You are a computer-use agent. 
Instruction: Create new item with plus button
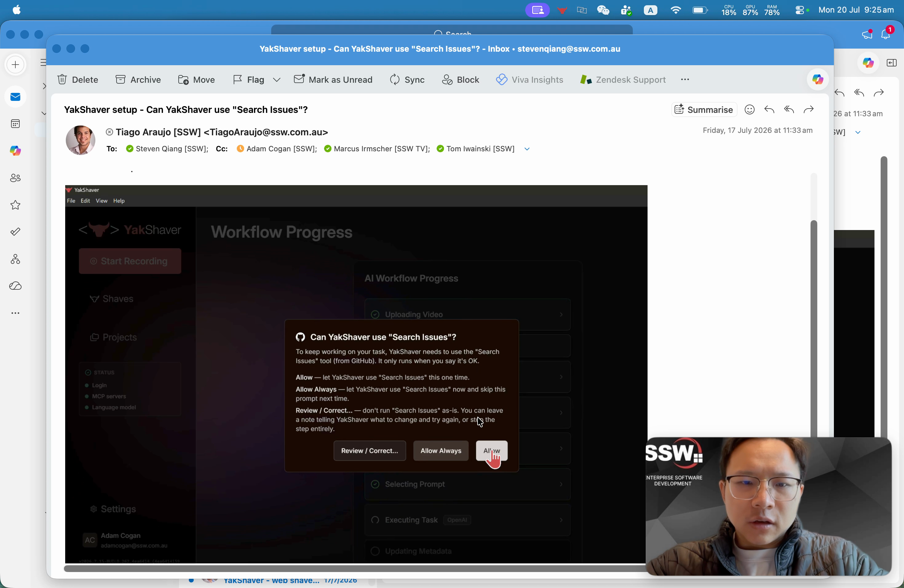[x=16, y=65]
